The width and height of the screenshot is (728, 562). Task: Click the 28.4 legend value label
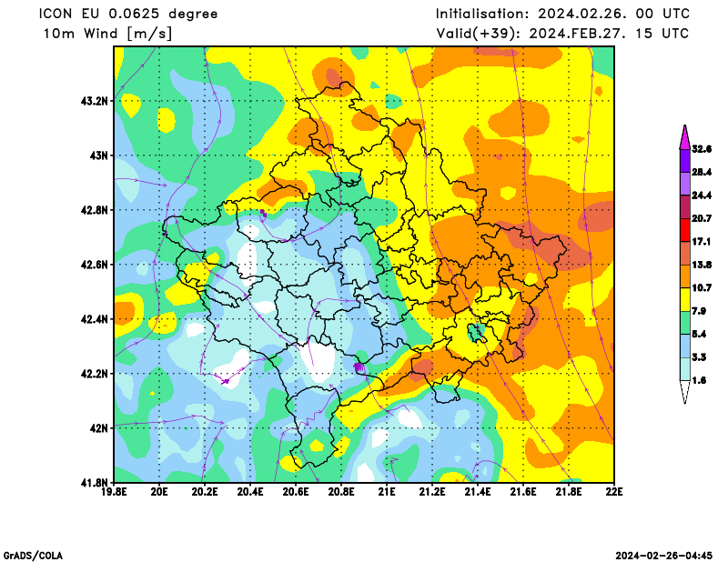click(x=701, y=172)
